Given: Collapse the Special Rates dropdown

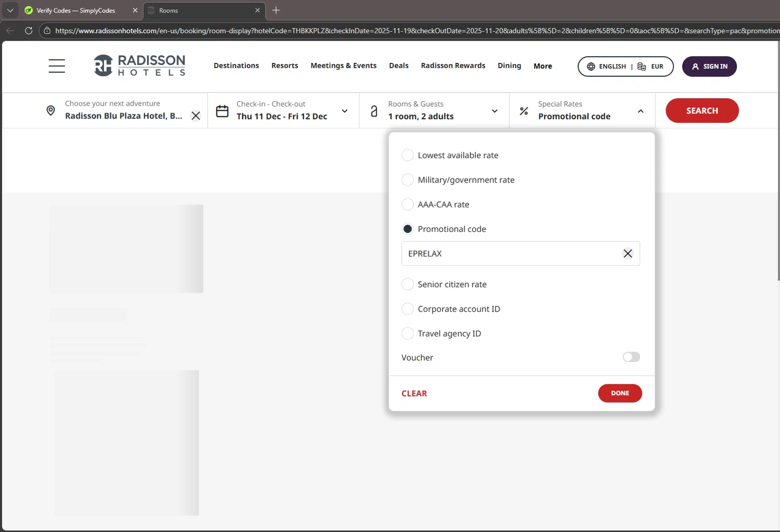Looking at the screenshot, I should 641,111.
